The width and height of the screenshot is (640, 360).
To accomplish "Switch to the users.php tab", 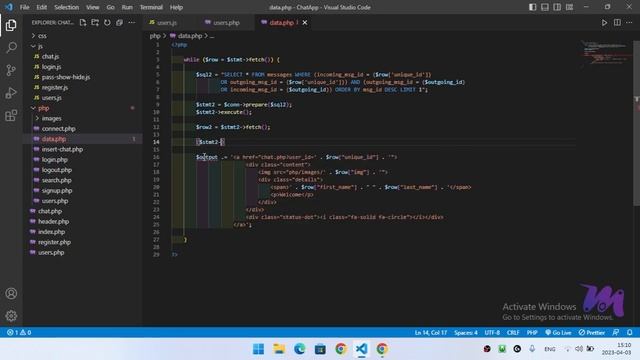I will [x=225, y=23].
